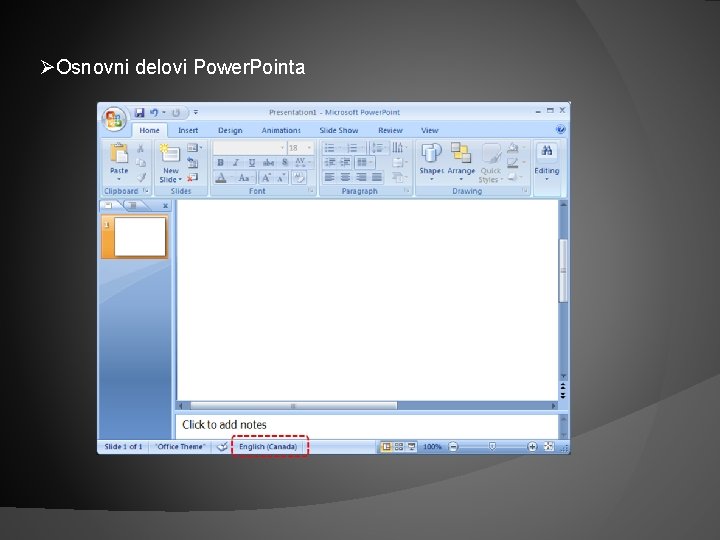The image size is (720, 540).
Task: Click the Reset slide icon
Action: tap(193, 162)
